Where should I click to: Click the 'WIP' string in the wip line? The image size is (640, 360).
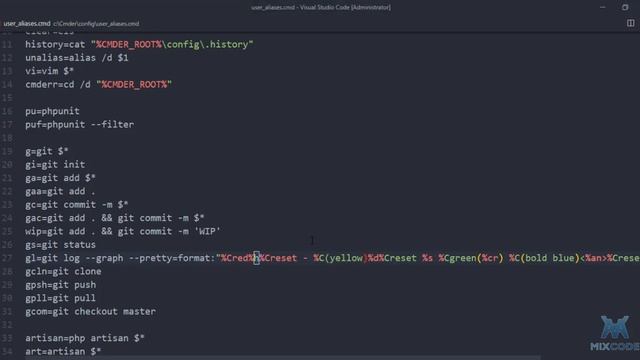pyautogui.click(x=207, y=231)
